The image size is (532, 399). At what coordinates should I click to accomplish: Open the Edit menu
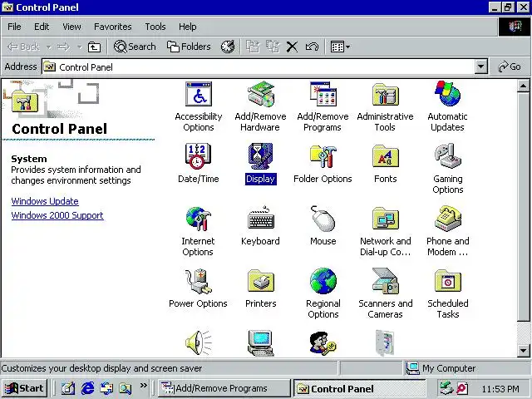coord(42,27)
